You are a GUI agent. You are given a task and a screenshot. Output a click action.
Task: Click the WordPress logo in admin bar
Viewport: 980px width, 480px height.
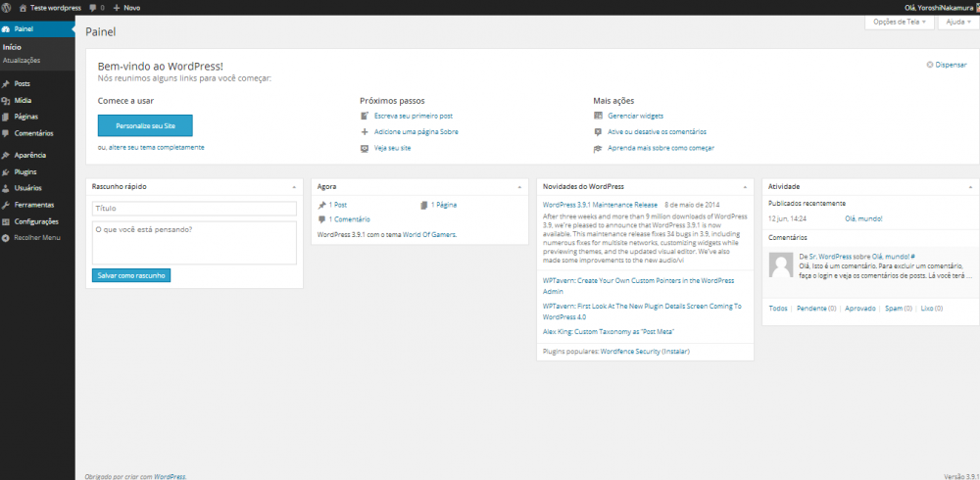point(7,7)
